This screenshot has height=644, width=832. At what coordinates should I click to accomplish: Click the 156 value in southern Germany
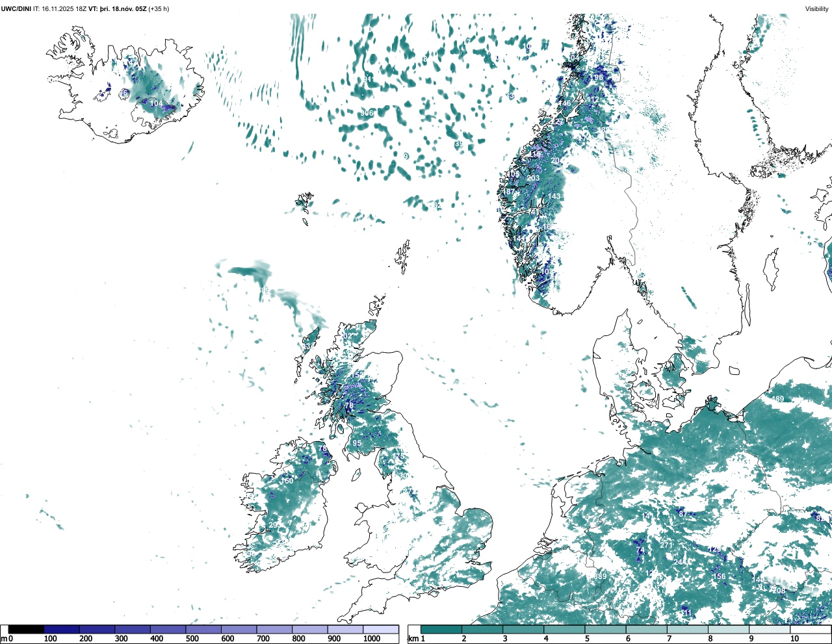point(720,577)
